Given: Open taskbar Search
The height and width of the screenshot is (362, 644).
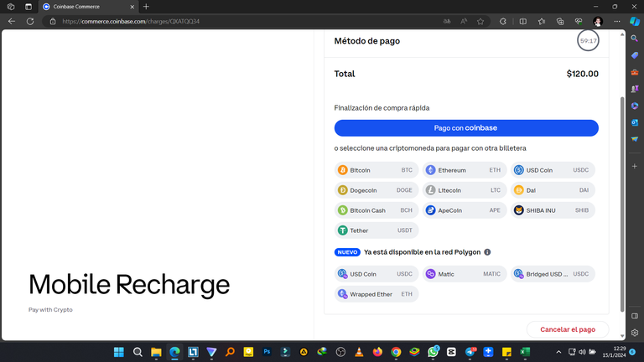Looking at the screenshot, I should (x=138, y=352).
